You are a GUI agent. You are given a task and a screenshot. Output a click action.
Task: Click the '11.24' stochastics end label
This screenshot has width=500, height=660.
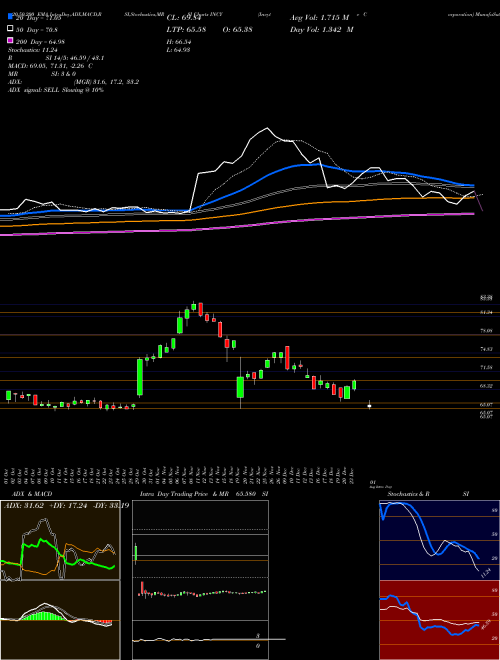(485, 572)
